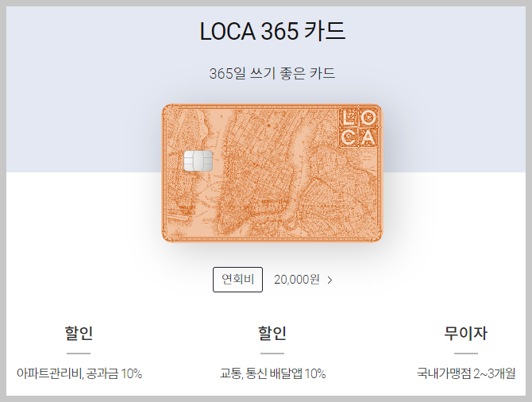Expand annual fee details chevron arrow
The height and width of the screenshot is (402, 532).
pos(330,280)
